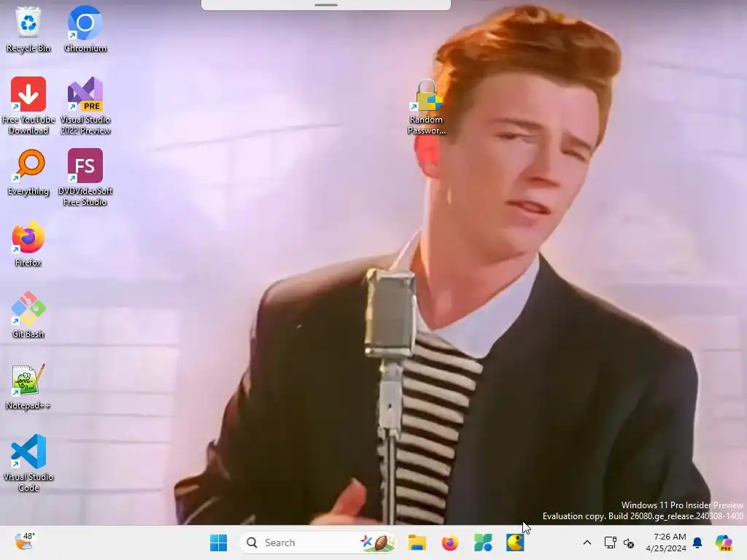The width and height of the screenshot is (747, 560).
Task: Select the Firefox desktop shortcut
Action: (x=28, y=244)
